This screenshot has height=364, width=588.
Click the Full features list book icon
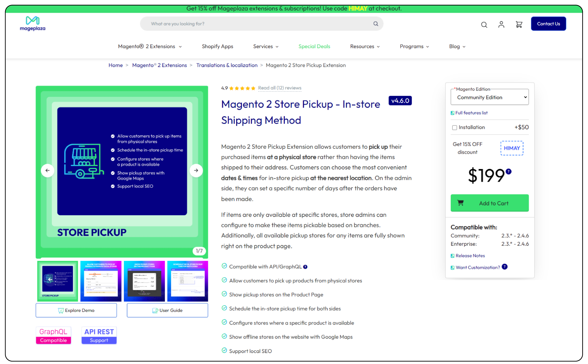click(x=452, y=113)
